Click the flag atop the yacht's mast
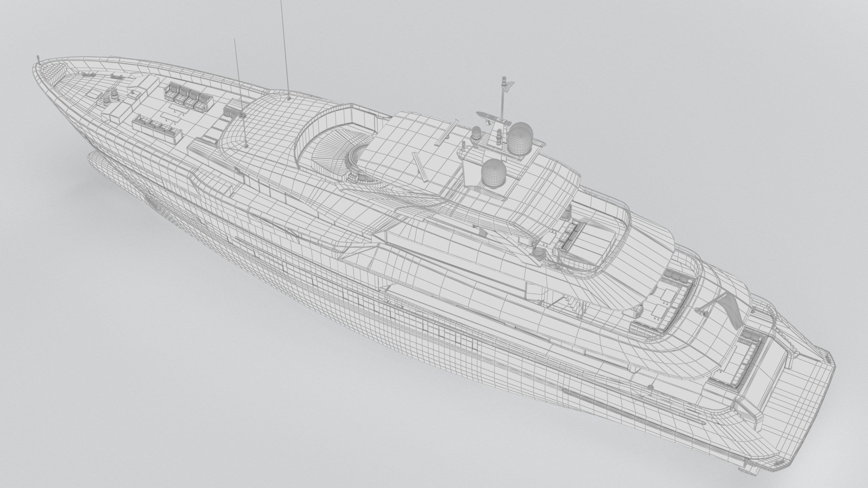Screen dimensions: 868x488 [x=508, y=85]
